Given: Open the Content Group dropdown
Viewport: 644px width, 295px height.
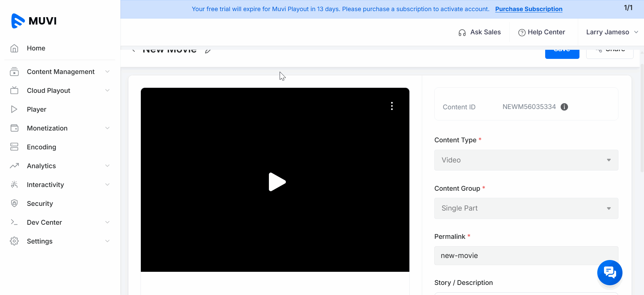Looking at the screenshot, I should 526,208.
